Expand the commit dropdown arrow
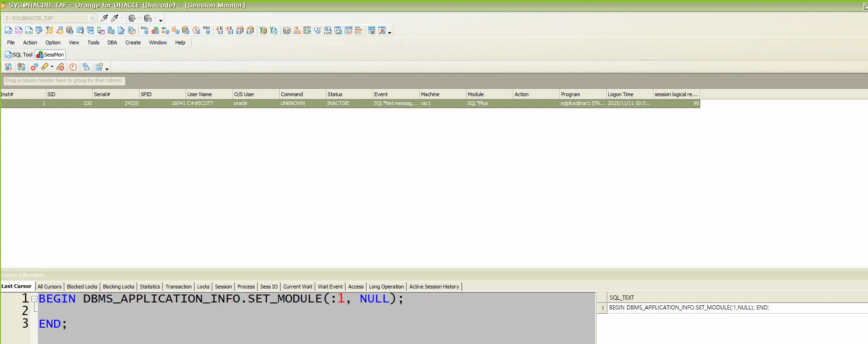 140,18
